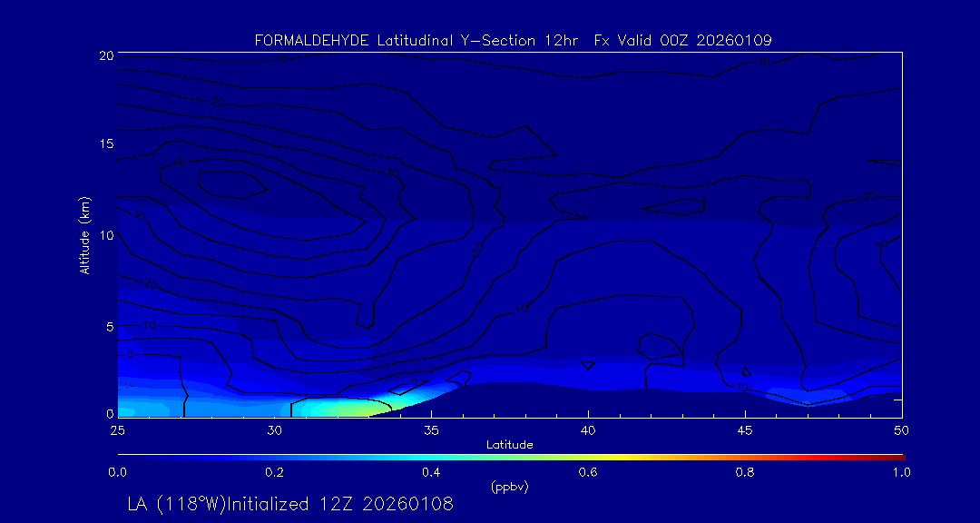Click colorbar scale label 0.6
The height and width of the screenshot is (523, 980).
pyautogui.click(x=588, y=472)
